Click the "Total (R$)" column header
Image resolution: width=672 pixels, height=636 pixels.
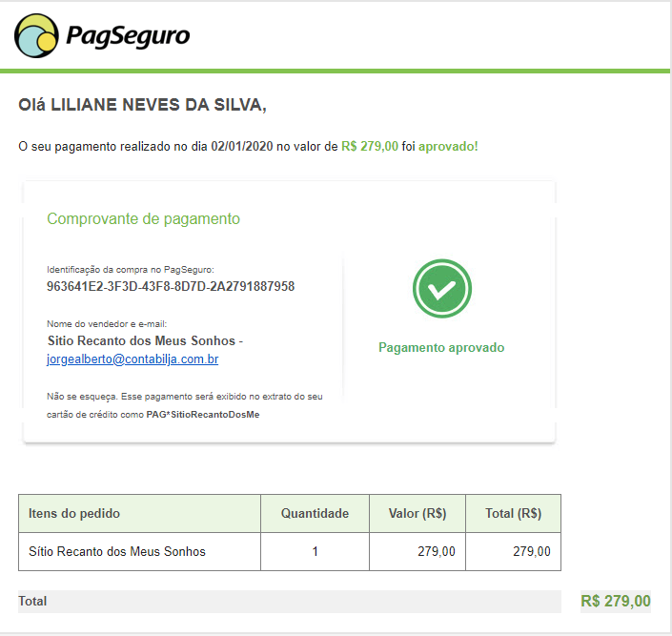(513, 513)
